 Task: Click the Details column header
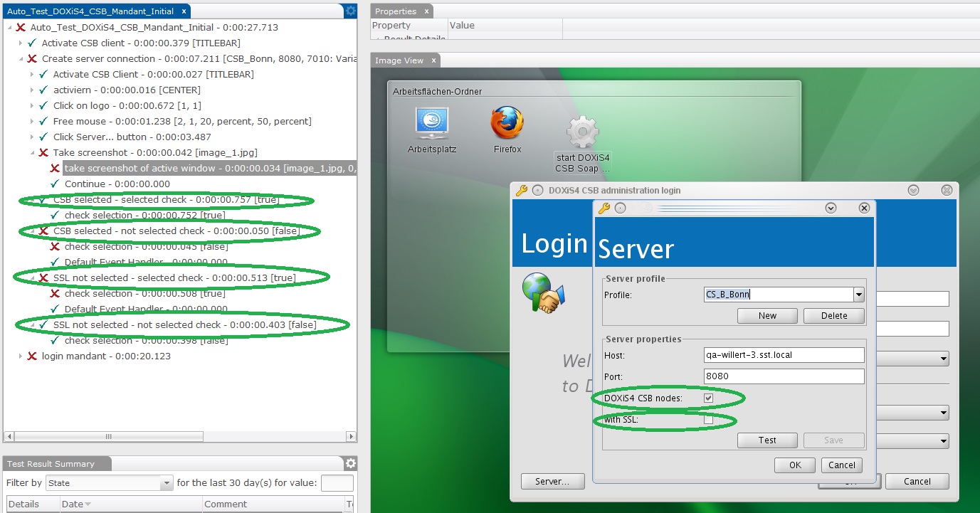[31, 504]
